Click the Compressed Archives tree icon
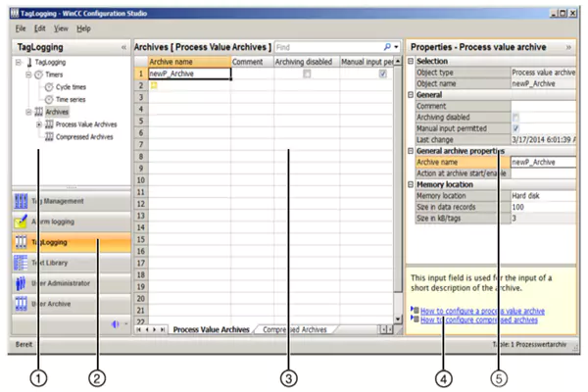This screenshot has width=588, height=392. point(49,136)
